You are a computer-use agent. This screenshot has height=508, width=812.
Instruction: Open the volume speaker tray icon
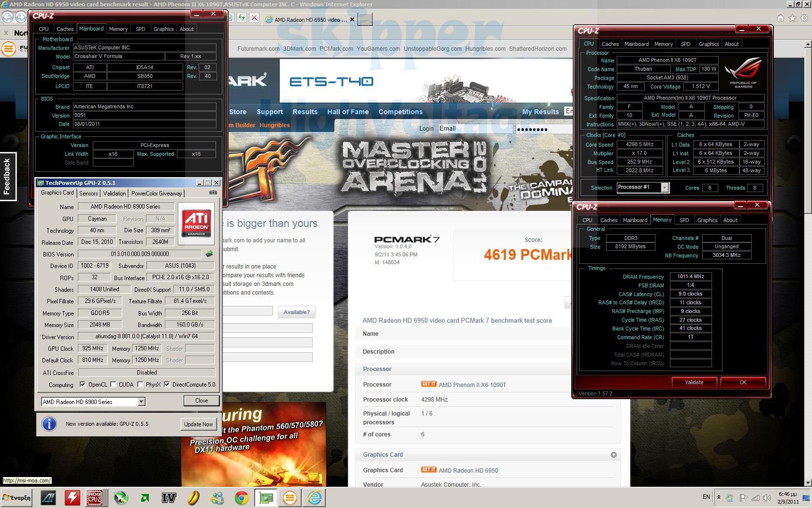(768, 497)
